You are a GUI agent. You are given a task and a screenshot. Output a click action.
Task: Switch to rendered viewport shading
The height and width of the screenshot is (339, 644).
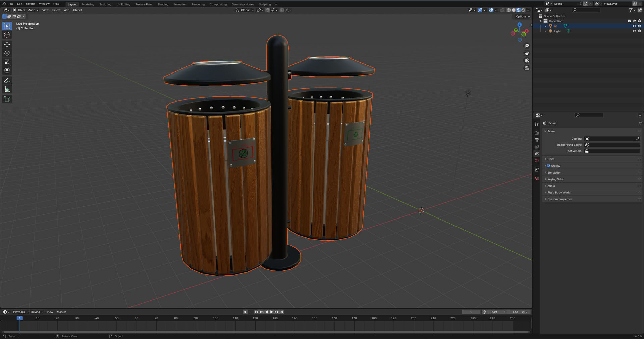click(x=523, y=10)
